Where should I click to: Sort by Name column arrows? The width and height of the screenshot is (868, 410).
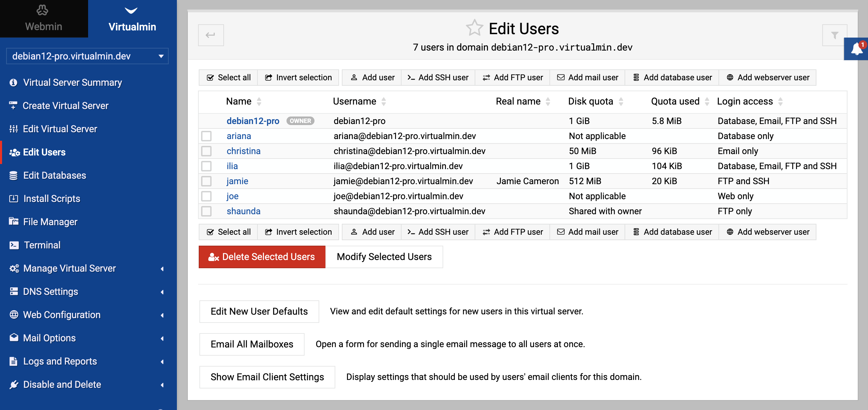(259, 101)
